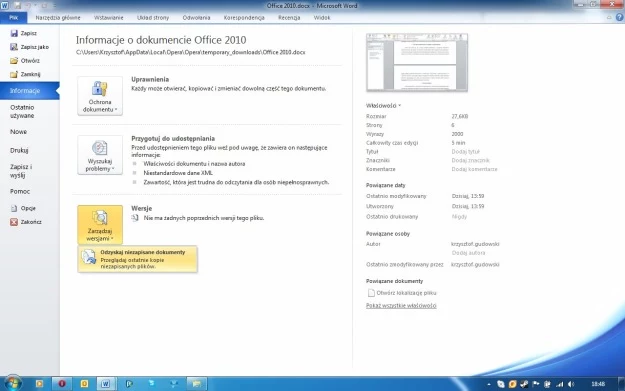Click the help question mark icon

pos(619,17)
